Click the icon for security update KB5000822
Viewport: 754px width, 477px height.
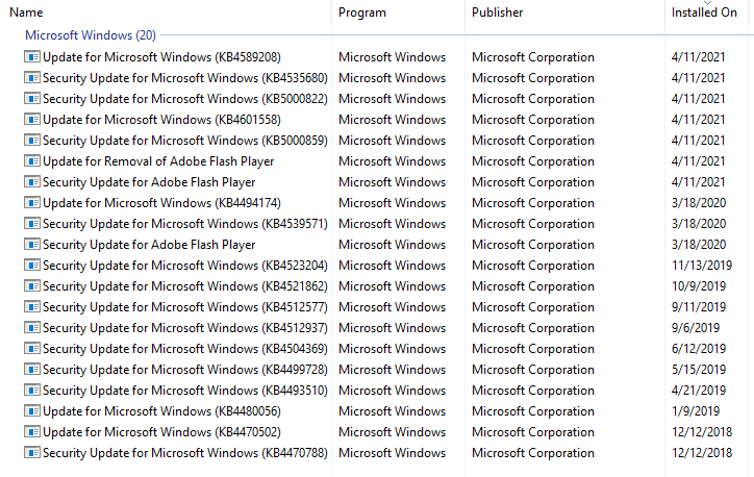(x=32, y=99)
